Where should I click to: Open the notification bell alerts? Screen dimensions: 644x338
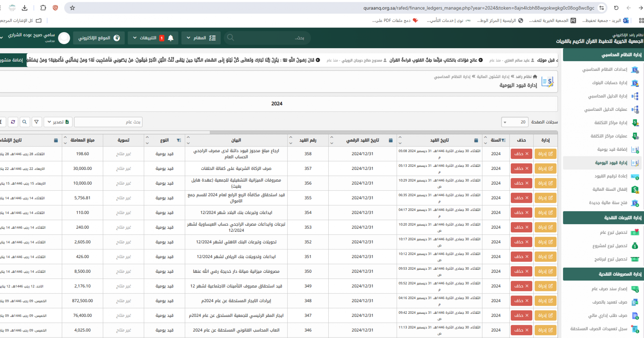coord(170,38)
